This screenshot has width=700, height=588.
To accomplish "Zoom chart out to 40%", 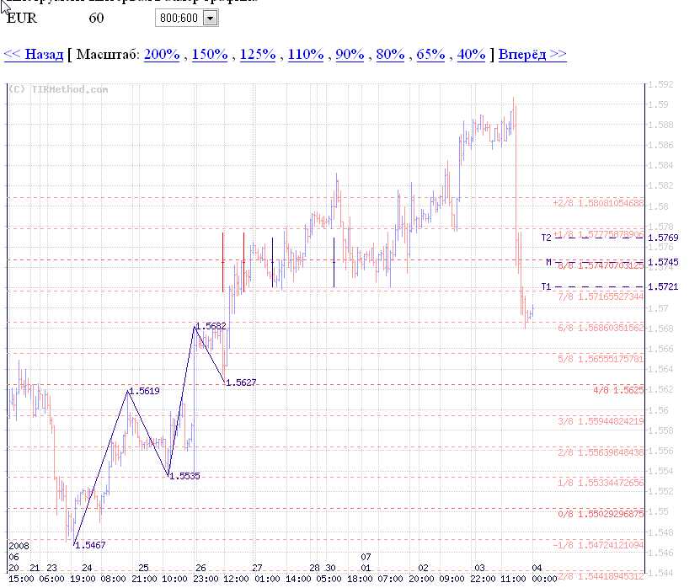I will coord(471,55).
